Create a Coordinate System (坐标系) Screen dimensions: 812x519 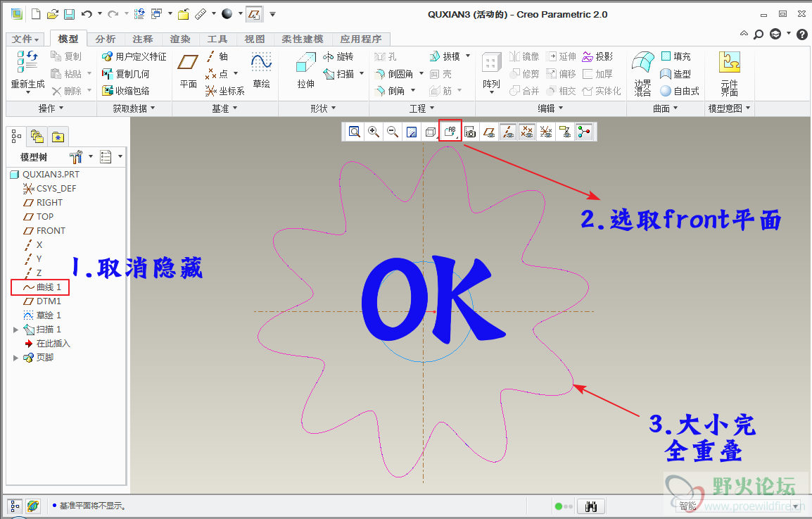224,92
